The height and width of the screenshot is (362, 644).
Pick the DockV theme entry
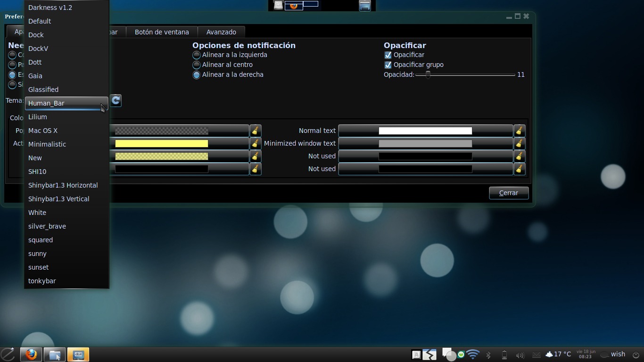click(x=66, y=49)
